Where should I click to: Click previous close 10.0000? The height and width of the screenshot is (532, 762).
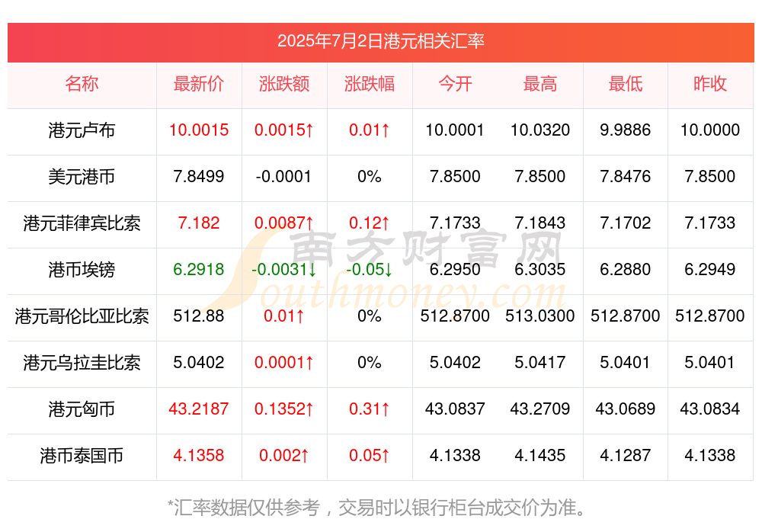[710, 130]
